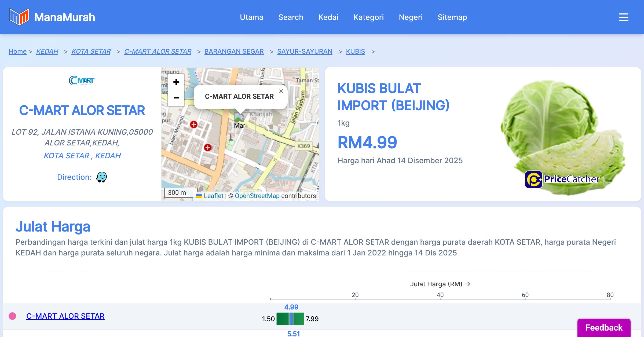This screenshot has width=644, height=337.
Task: Click the green price range bar
Action: click(283, 319)
